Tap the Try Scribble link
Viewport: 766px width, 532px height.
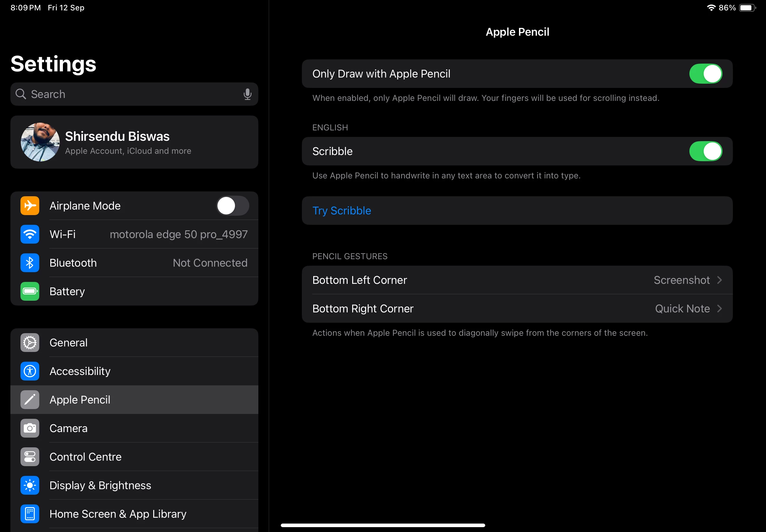pyautogui.click(x=341, y=211)
